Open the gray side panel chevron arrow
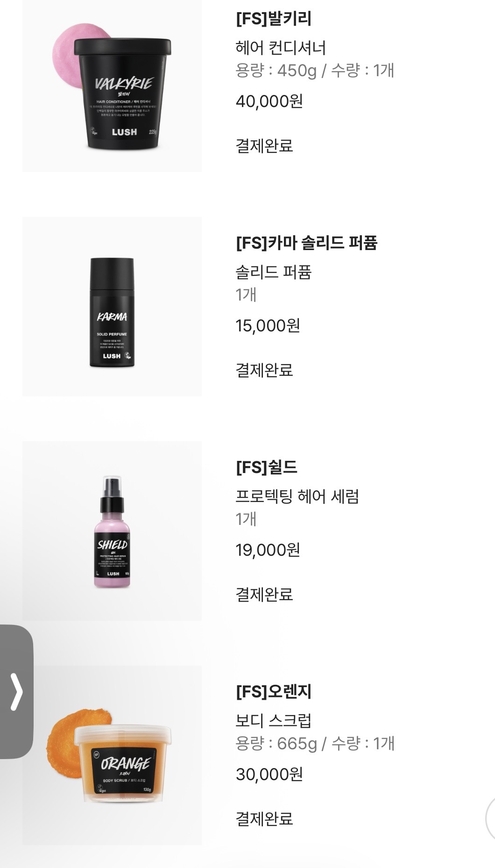 16,691
